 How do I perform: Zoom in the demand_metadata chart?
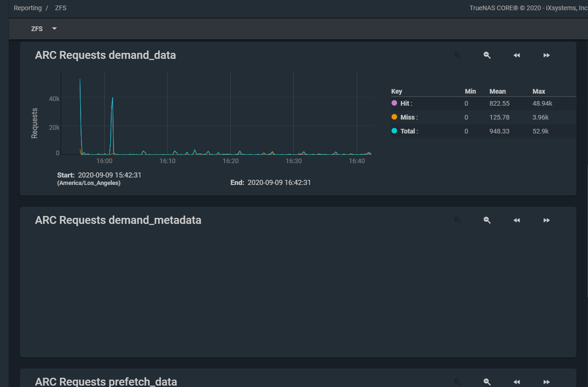457,220
